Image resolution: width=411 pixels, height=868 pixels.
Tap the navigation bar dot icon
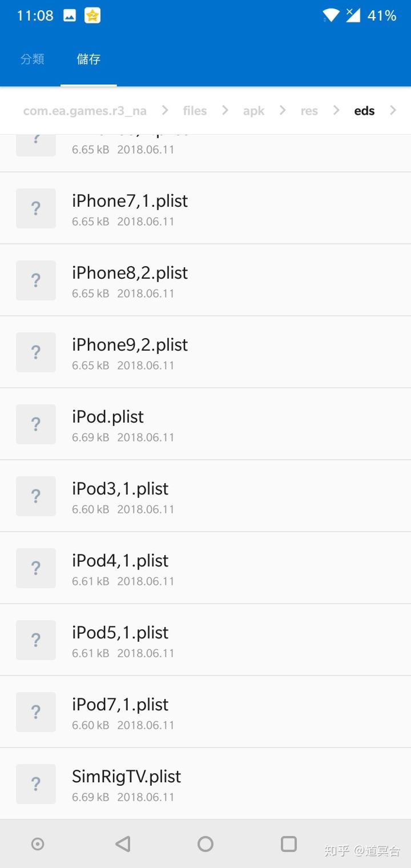coord(38,844)
